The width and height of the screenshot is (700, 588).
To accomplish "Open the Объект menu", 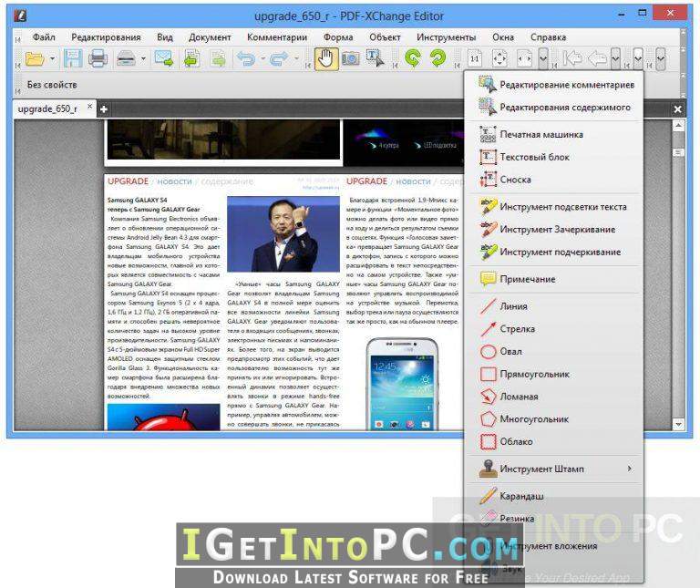I will point(385,37).
